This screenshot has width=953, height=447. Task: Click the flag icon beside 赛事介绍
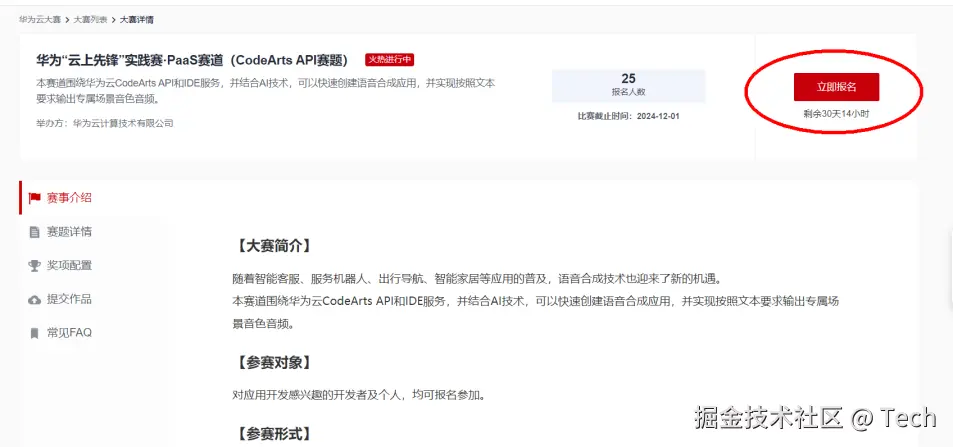coord(35,198)
